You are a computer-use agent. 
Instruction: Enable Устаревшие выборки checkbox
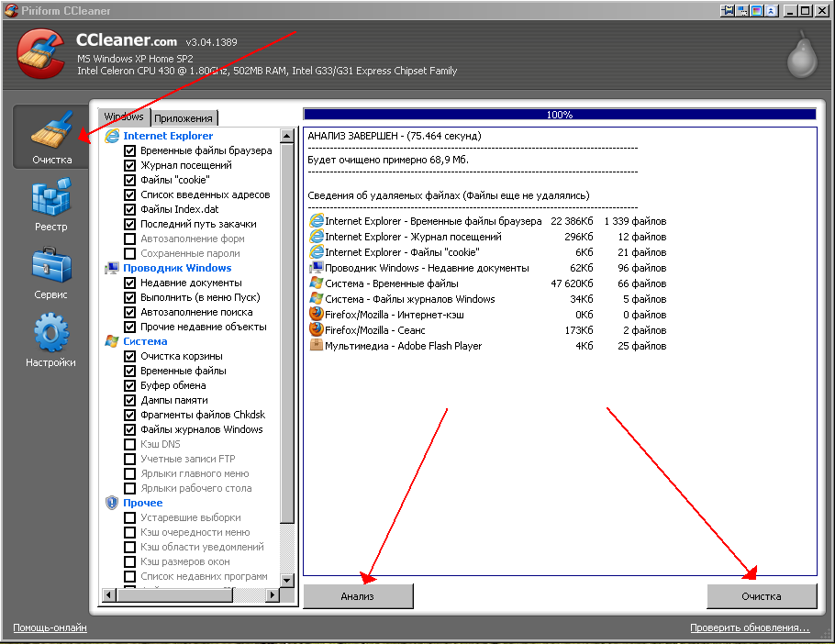pyautogui.click(x=129, y=518)
